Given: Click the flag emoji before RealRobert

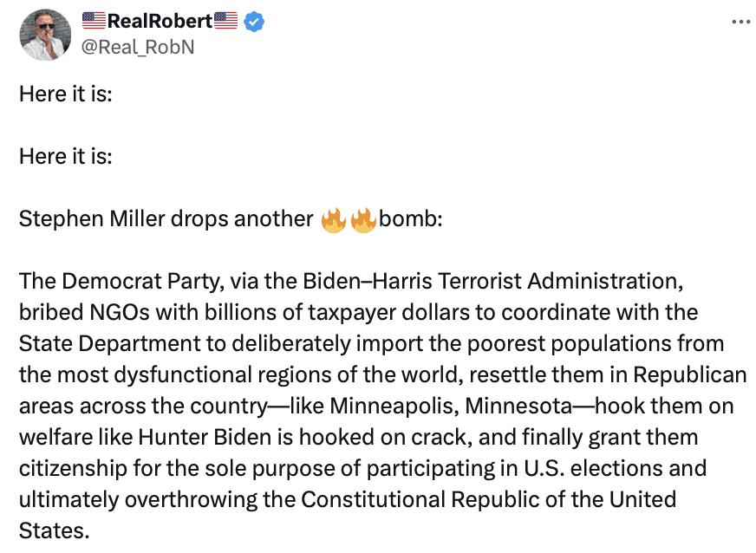Looking at the screenshot, I should (94, 23).
